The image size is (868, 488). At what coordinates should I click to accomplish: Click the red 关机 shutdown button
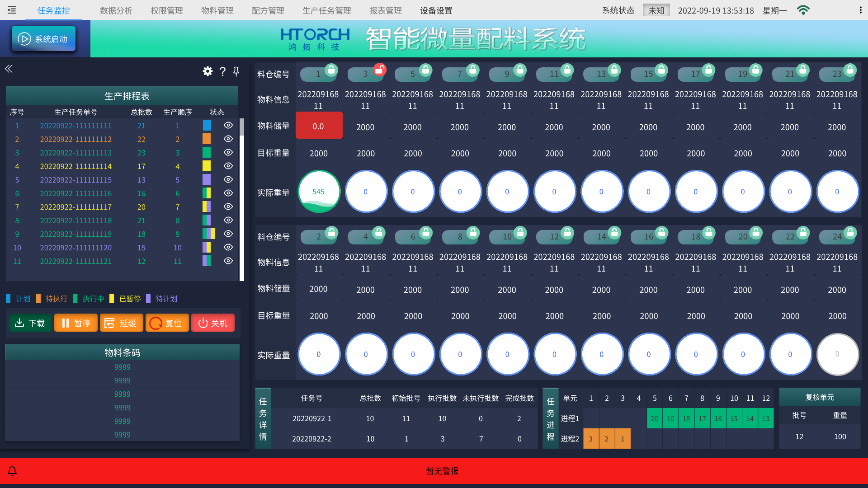tap(213, 323)
